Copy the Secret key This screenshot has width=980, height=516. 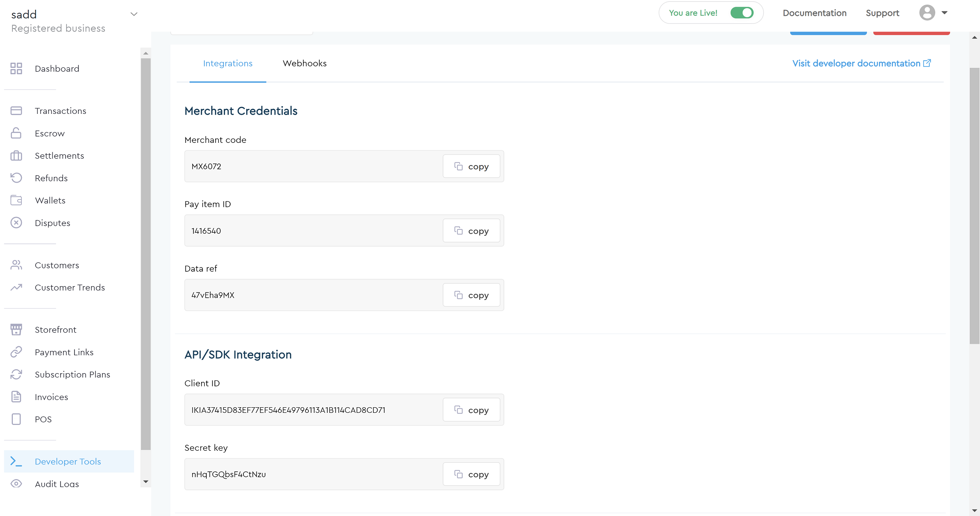click(x=471, y=474)
